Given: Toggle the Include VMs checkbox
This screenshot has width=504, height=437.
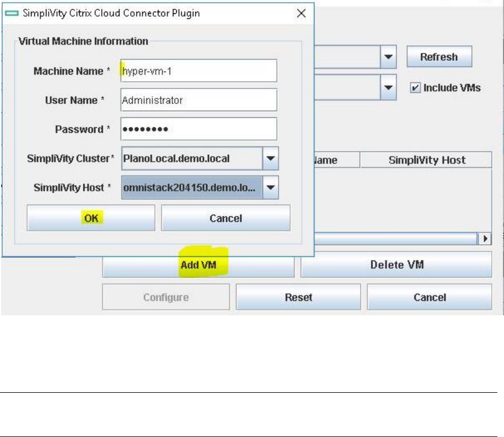Looking at the screenshot, I should point(415,87).
